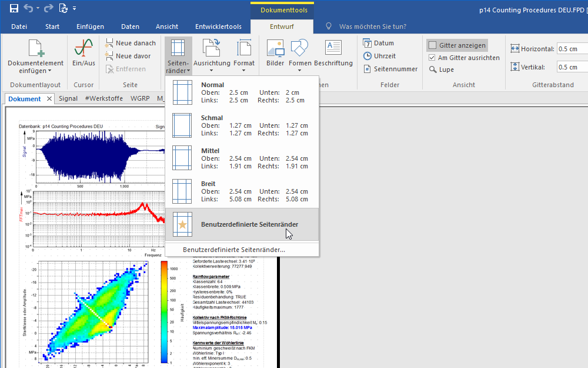Click the lightbulb icon beside search
This screenshot has width=588, height=368.
coord(329,26)
